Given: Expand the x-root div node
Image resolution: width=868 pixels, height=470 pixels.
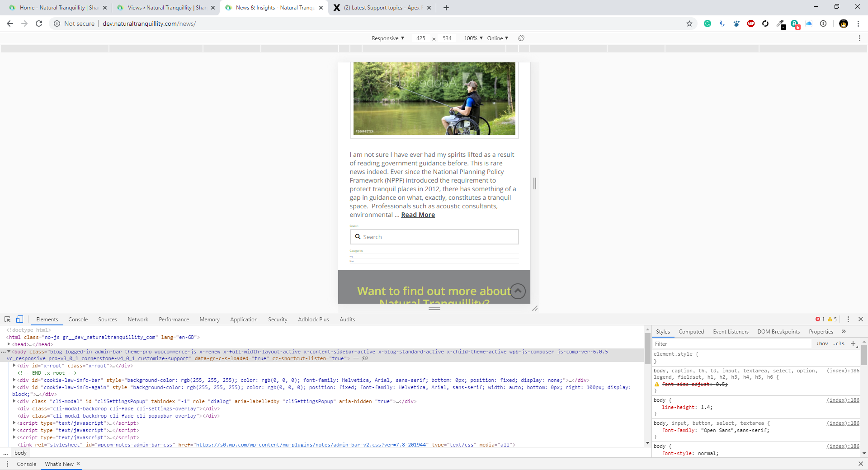Looking at the screenshot, I should click(x=14, y=366).
